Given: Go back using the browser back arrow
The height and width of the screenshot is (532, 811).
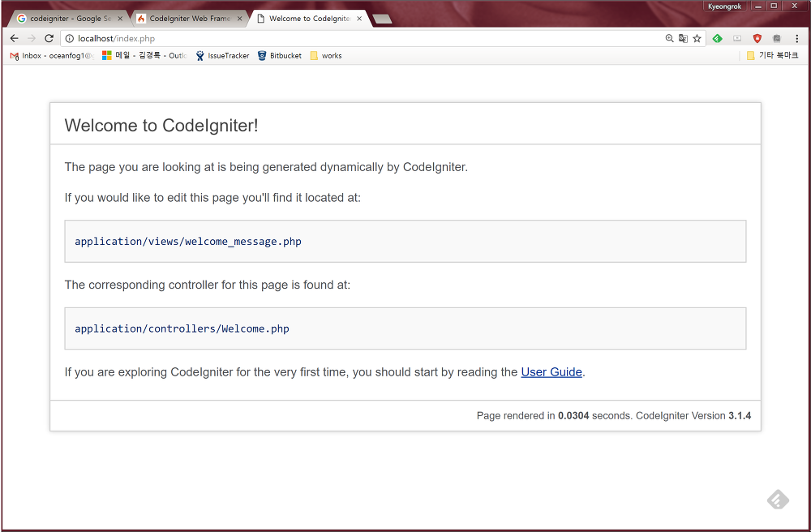Looking at the screenshot, I should (x=14, y=38).
